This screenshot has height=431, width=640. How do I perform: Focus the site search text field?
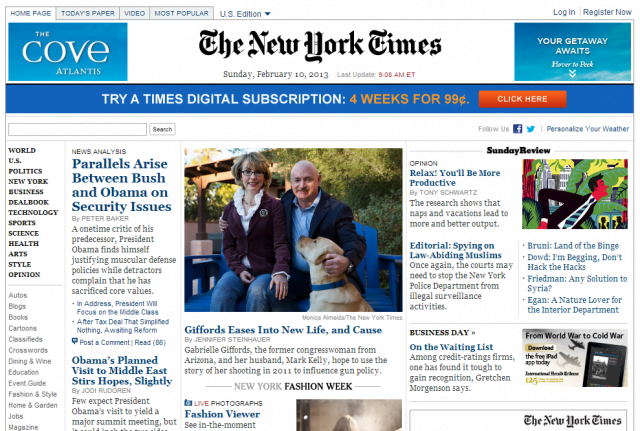tap(78, 129)
